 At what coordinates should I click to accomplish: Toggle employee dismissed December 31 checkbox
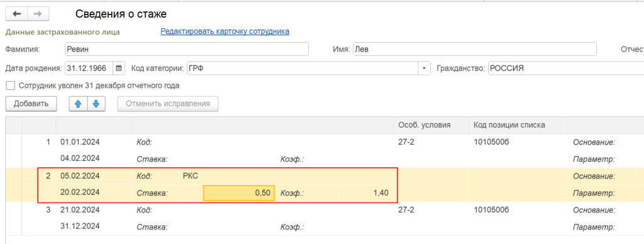(11, 86)
